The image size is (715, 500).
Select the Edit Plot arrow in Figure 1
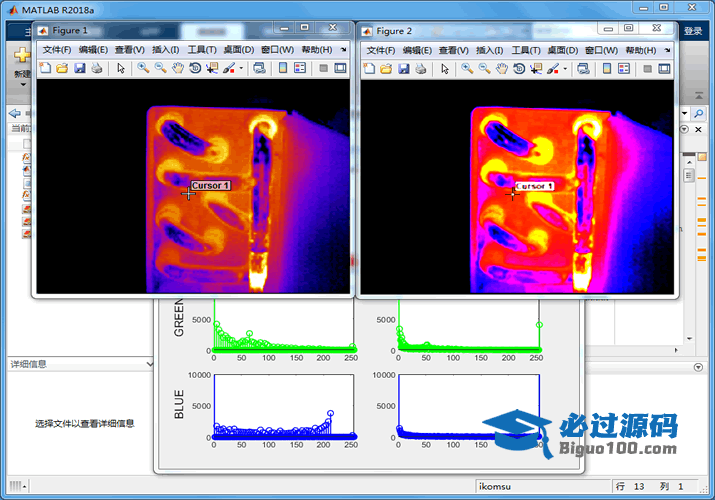(120, 68)
